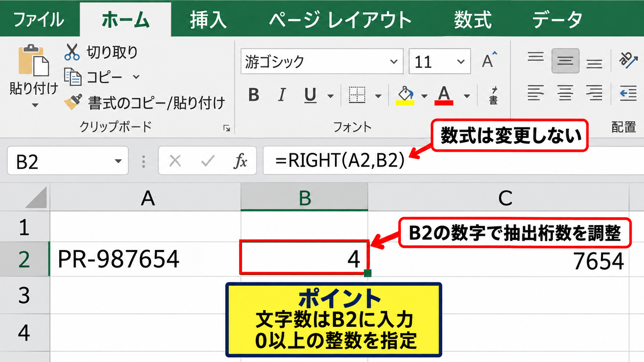Click the phonetic guide icon
This screenshot has width=644, height=362.
coord(493,95)
